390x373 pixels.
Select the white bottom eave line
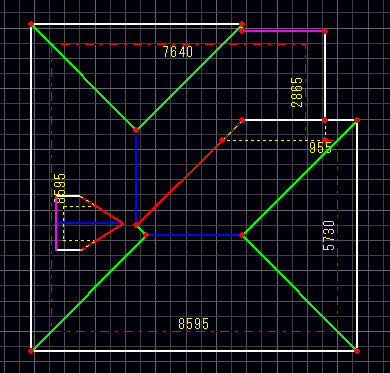(x=194, y=351)
